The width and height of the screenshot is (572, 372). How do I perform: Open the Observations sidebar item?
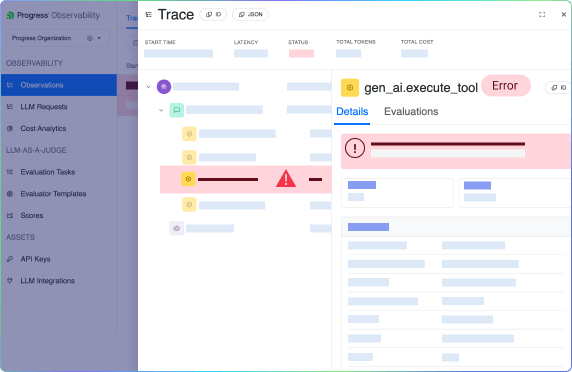(59, 85)
